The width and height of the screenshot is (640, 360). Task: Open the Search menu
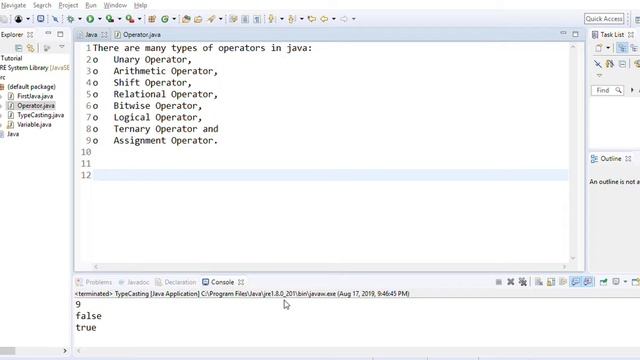tap(42, 5)
